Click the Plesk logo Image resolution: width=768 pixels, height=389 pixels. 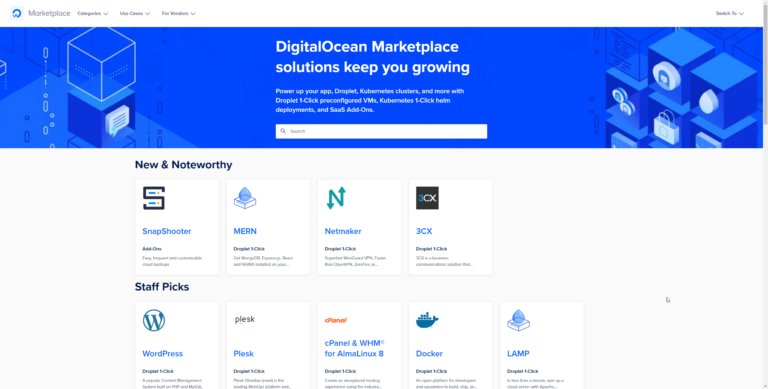coord(244,319)
